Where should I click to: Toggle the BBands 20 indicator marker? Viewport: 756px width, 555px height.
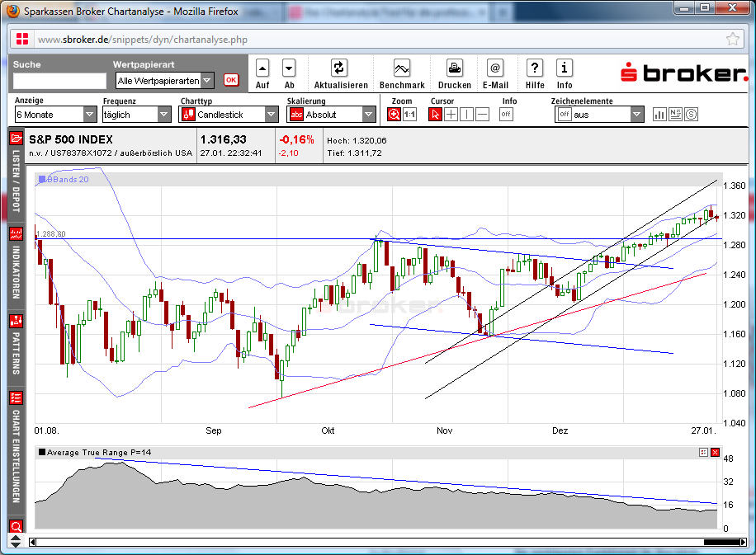coord(42,179)
